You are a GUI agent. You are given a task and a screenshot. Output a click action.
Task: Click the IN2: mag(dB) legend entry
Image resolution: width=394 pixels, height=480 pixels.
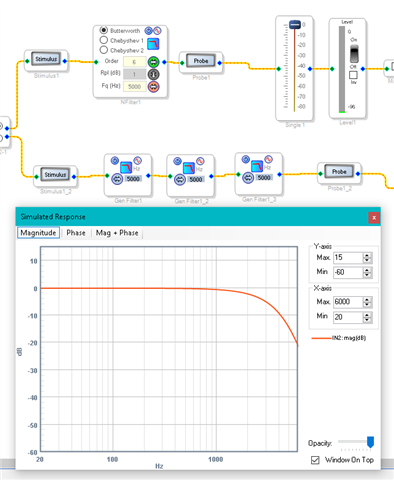point(339,338)
